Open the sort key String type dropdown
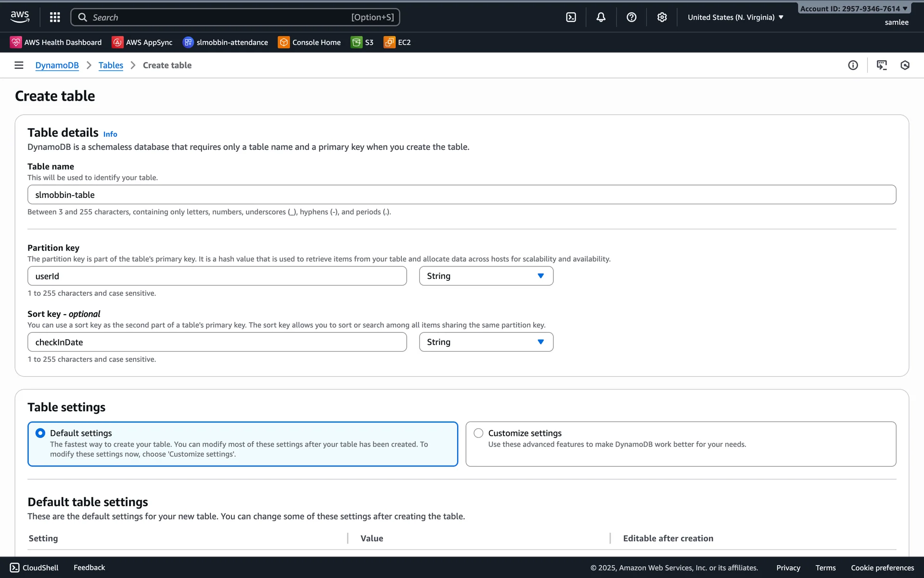This screenshot has height=578, width=924. click(486, 342)
